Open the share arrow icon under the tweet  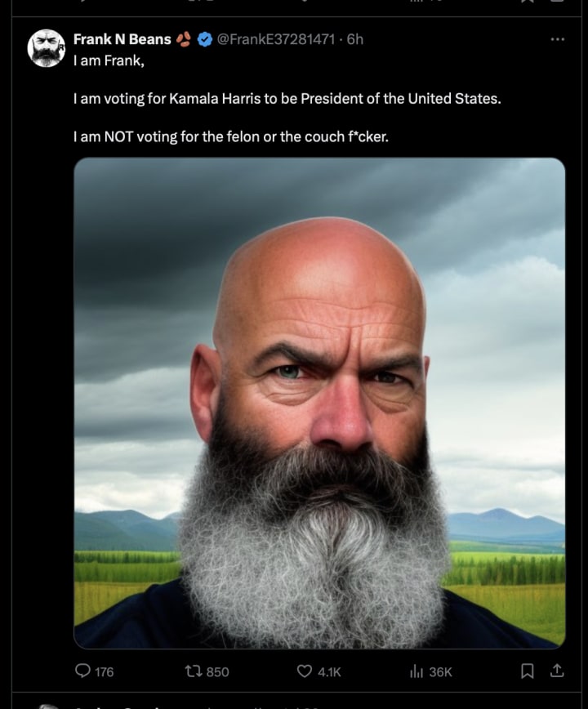coord(557,671)
